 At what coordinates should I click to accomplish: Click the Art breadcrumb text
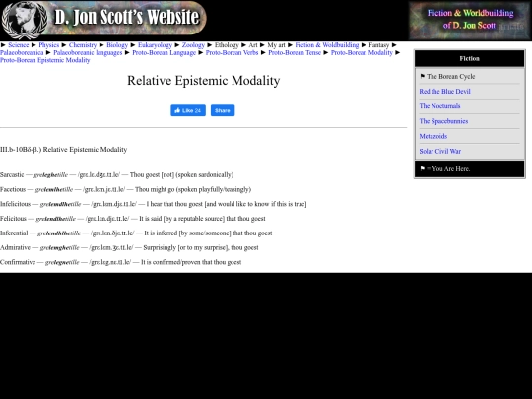253,45
